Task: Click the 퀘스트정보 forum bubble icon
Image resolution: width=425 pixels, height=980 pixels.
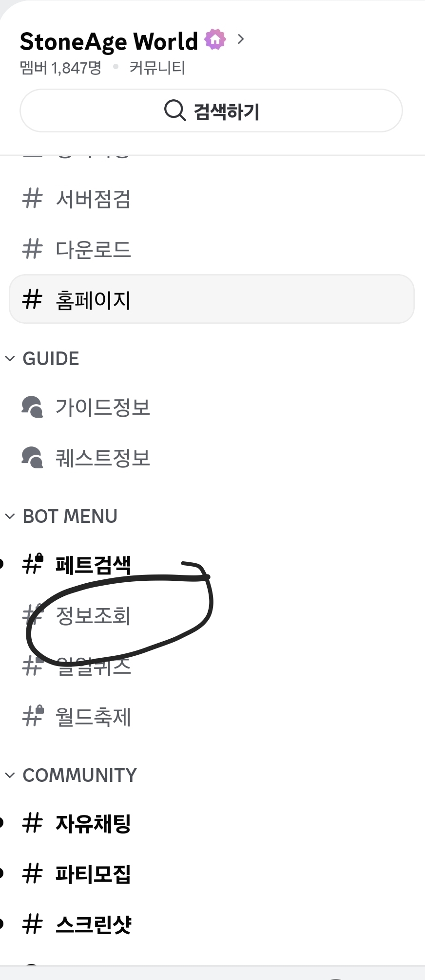Action: (x=32, y=458)
